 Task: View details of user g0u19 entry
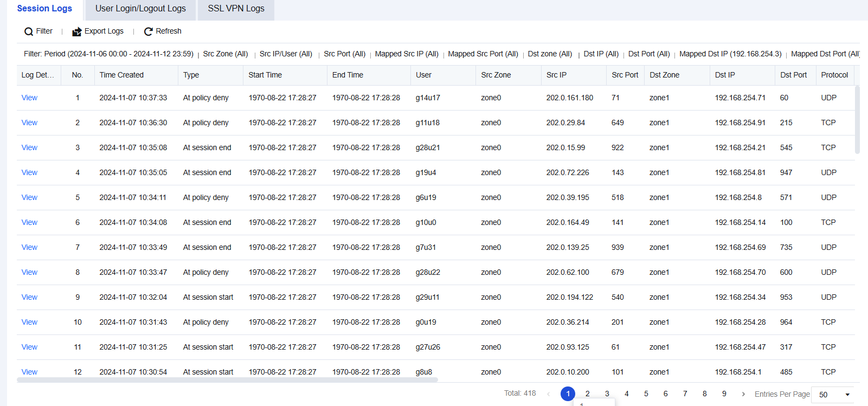[x=29, y=322]
